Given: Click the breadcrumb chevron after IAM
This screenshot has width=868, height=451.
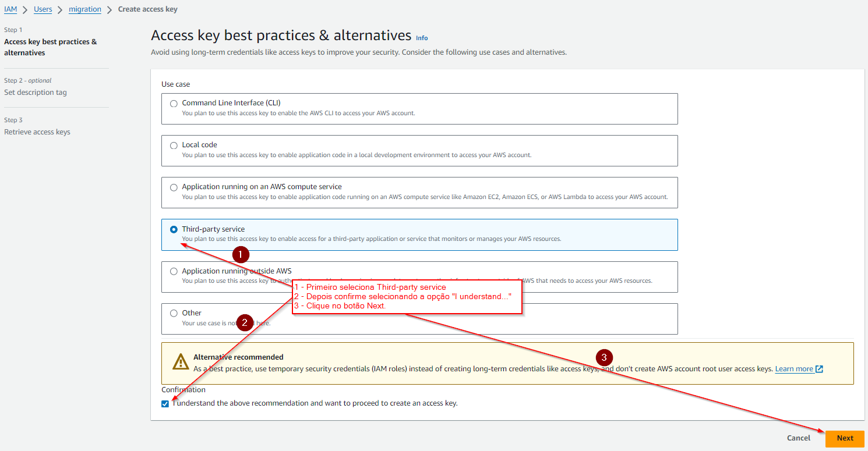Looking at the screenshot, I should pos(25,10).
